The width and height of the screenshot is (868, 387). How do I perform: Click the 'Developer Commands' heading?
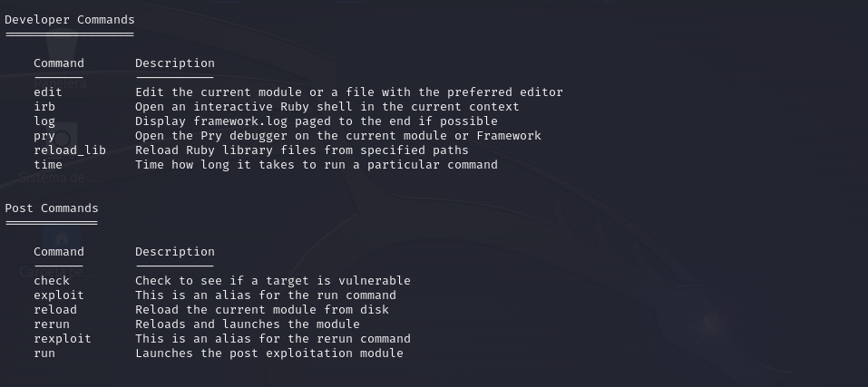pyautogui.click(x=70, y=20)
